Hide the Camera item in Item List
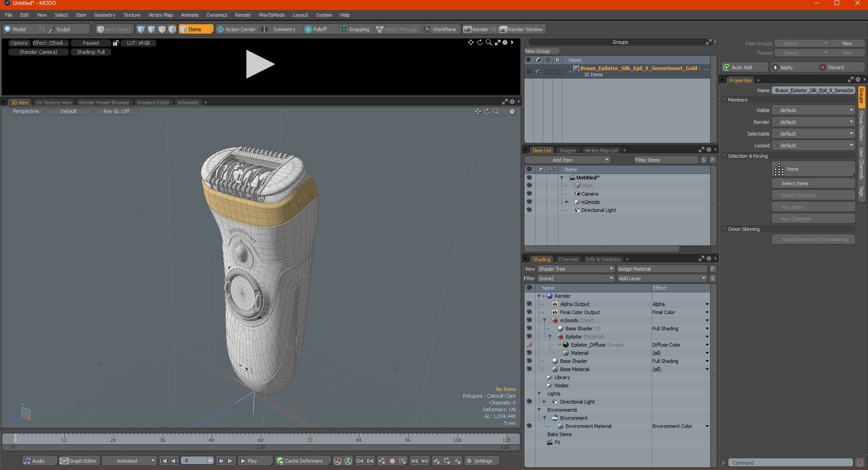 pos(529,194)
